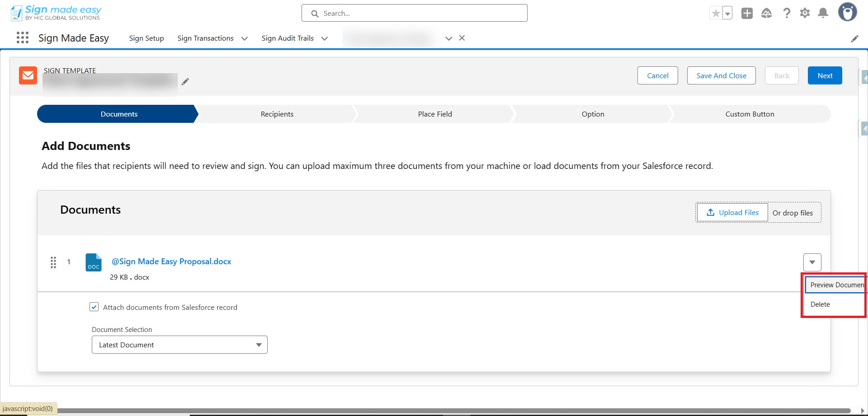
Task: Open the Document Selection combo box
Action: click(179, 345)
